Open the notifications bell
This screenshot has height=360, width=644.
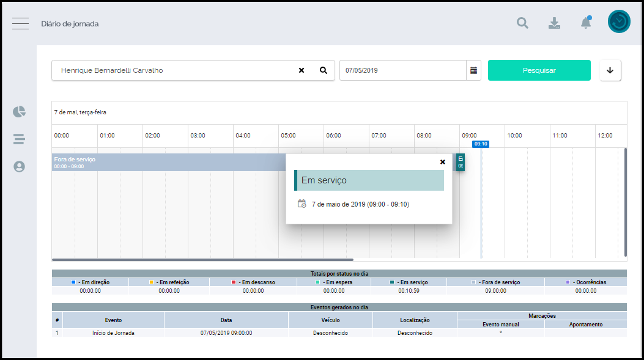pos(585,23)
